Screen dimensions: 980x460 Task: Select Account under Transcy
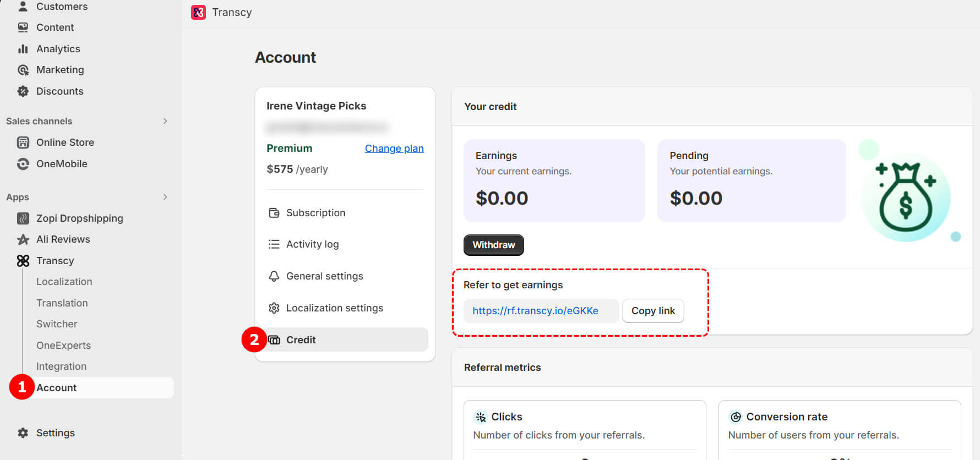[x=91, y=388]
